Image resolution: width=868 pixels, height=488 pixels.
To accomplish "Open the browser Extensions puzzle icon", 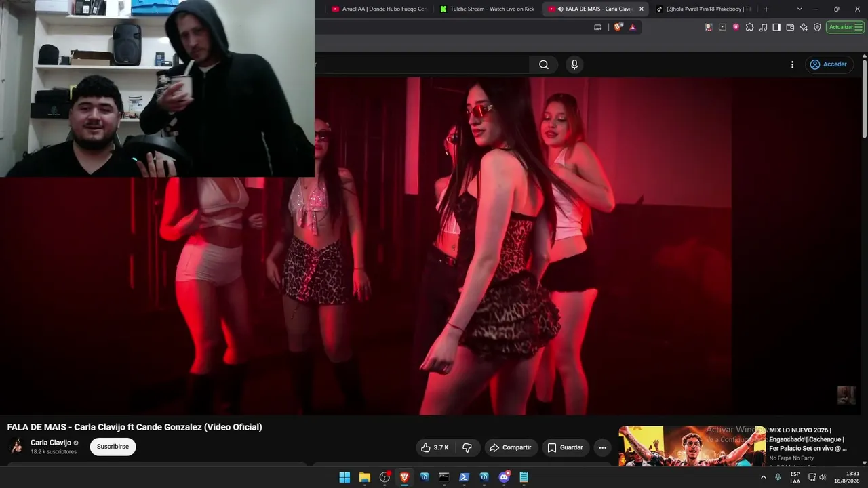I will pyautogui.click(x=749, y=27).
